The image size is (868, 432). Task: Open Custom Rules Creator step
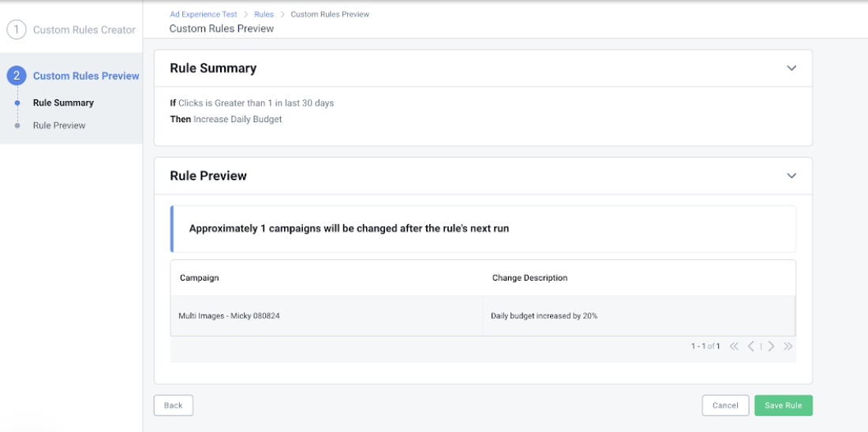pos(84,30)
